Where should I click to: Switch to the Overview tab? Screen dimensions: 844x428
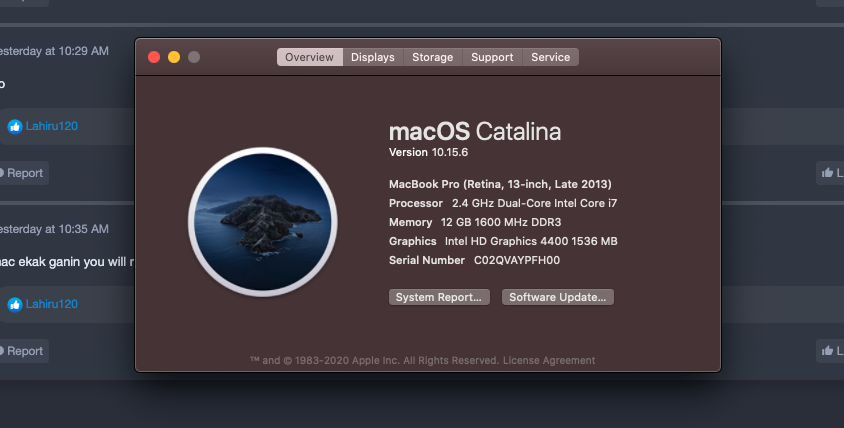point(310,57)
